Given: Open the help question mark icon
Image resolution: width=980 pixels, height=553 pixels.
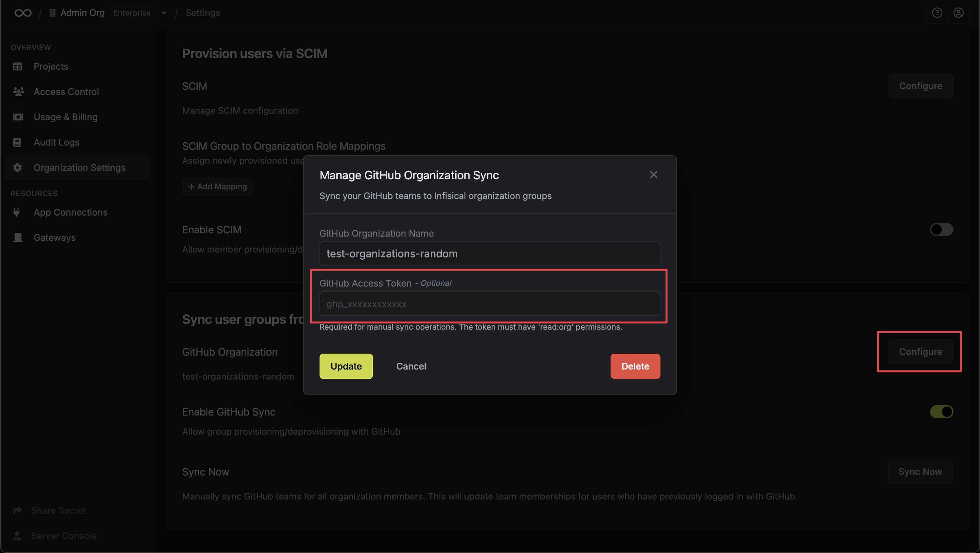Looking at the screenshot, I should [x=937, y=13].
